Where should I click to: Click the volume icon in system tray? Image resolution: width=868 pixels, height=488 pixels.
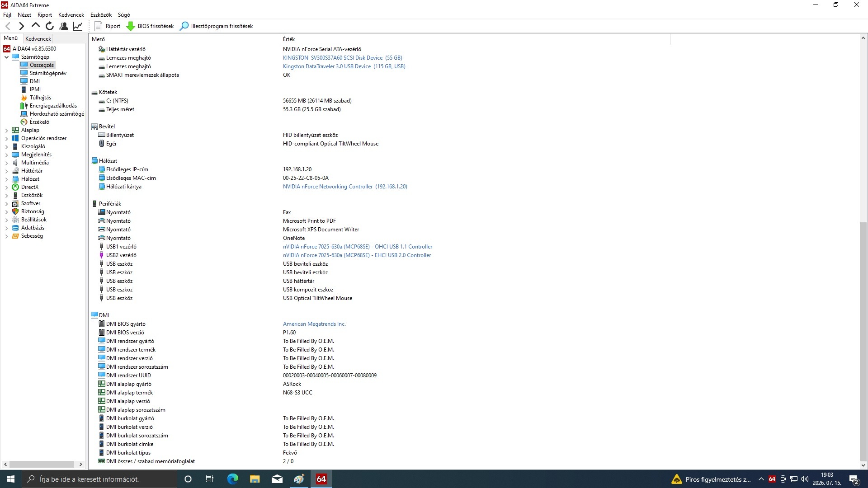pyautogui.click(x=805, y=479)
